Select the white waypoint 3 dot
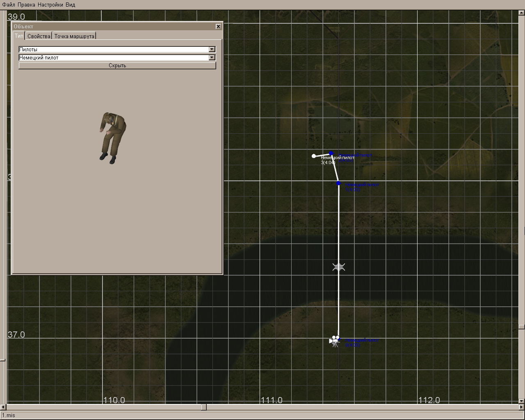This screenshot has height=420, width=525. pos(314,156)
